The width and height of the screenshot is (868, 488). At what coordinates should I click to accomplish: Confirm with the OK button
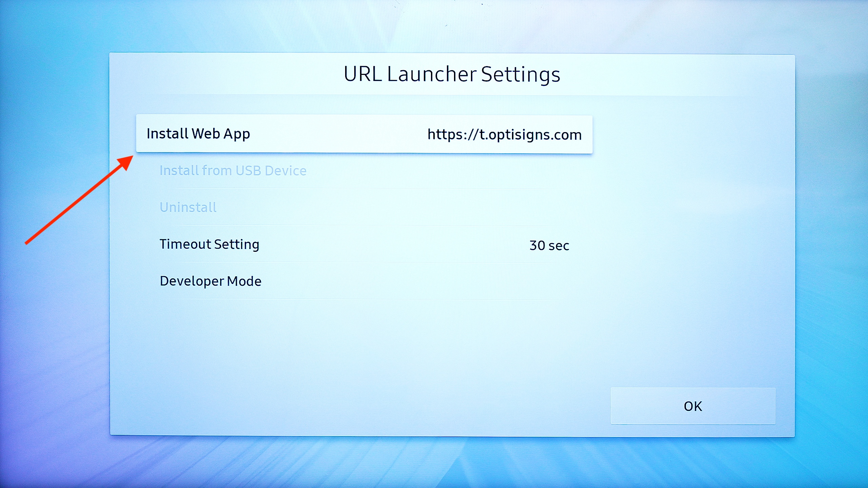pos(693,406)
